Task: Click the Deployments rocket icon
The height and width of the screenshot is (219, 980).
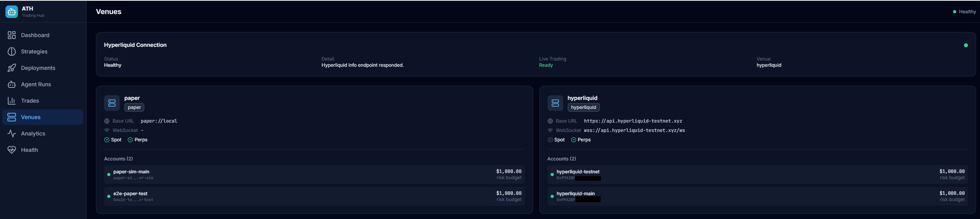Action: click(x=12, y=68)
